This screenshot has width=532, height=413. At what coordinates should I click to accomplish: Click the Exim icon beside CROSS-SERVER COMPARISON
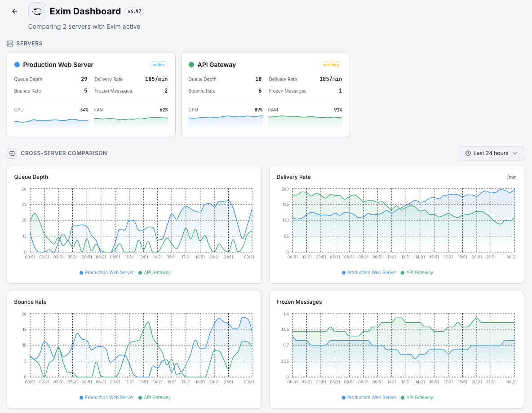[x=12, y=153]
